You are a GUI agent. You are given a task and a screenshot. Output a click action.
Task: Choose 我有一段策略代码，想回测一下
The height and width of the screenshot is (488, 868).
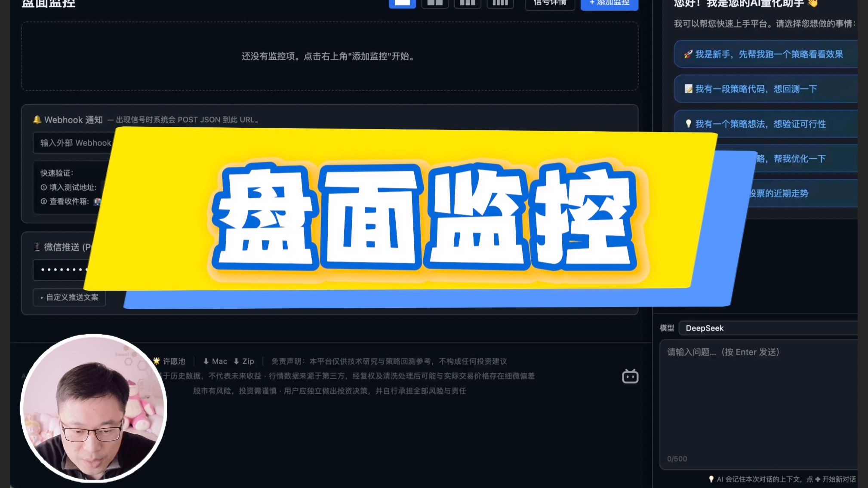pyautogui.click(x=766, y=89)
